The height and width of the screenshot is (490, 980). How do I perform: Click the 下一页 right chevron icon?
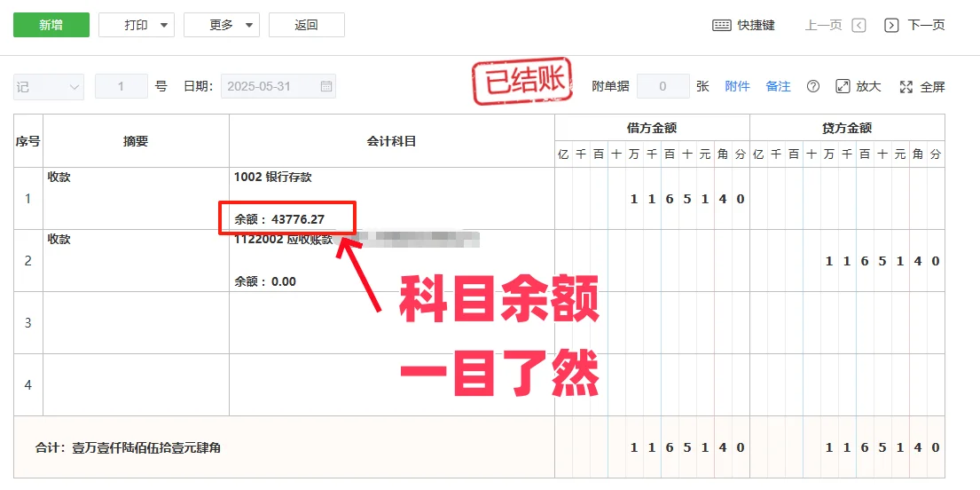(x=891, y=25)
